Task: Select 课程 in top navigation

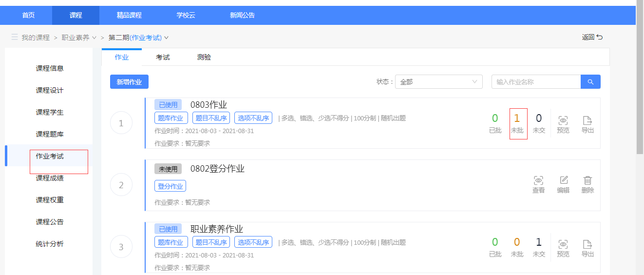Action: point(76,15)
